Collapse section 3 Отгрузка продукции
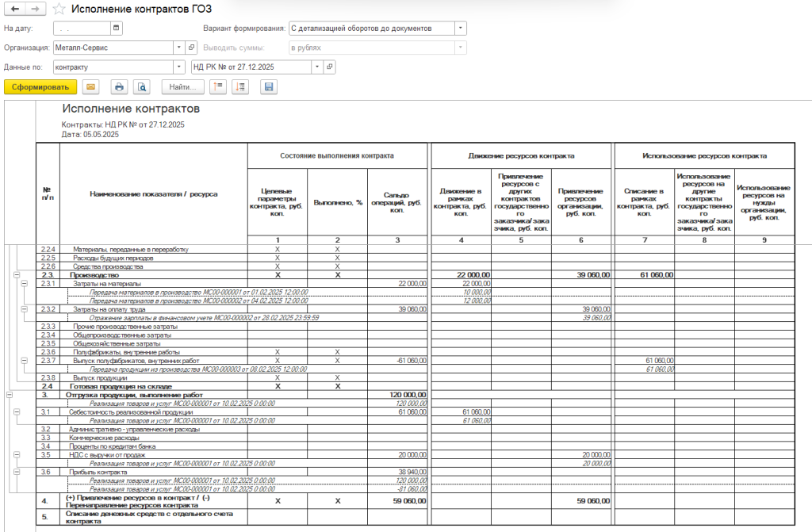The height and width of the screenshot is (532, 812). pos(9,395)
